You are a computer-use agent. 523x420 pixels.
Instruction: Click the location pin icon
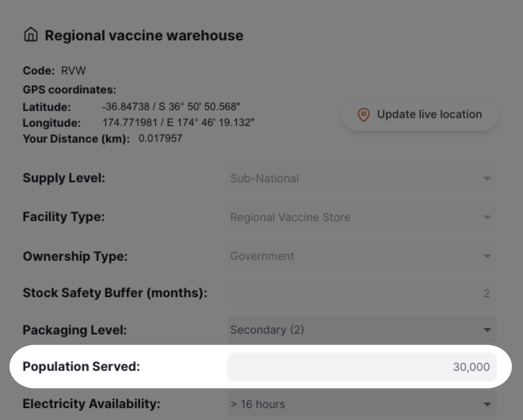pos(364,115)
